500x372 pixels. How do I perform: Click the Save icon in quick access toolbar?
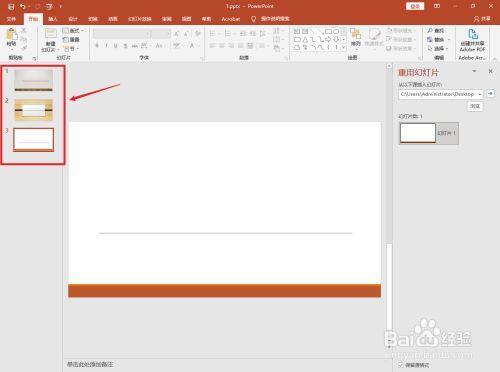(x=11, y=6)
